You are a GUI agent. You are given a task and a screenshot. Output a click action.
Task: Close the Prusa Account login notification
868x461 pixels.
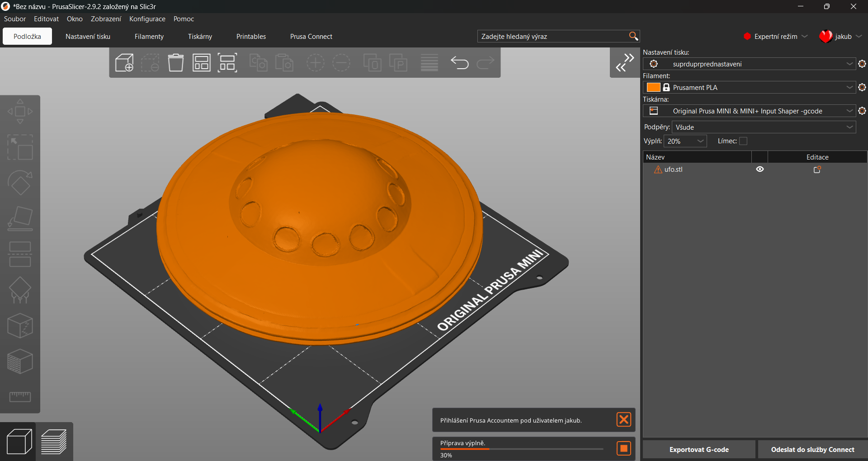624,419
